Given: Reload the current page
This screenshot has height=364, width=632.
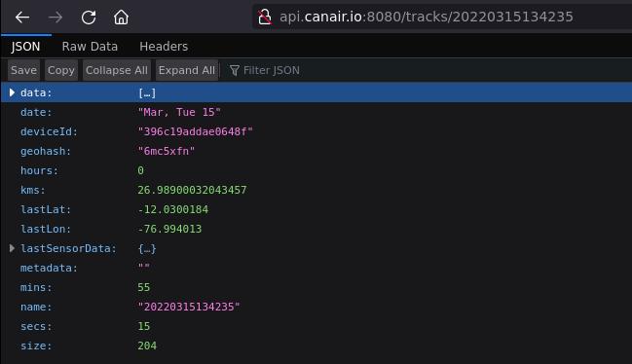Looking at the screenshot, I should tap(89, 18).
